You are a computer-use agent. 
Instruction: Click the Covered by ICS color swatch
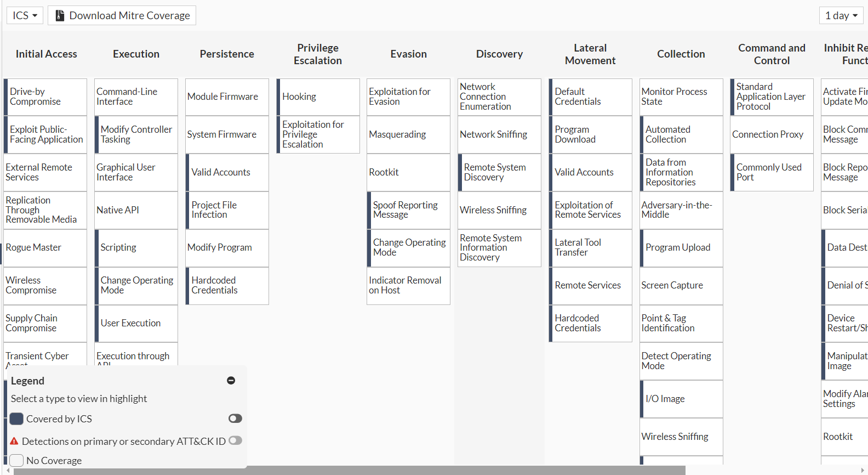16,419
